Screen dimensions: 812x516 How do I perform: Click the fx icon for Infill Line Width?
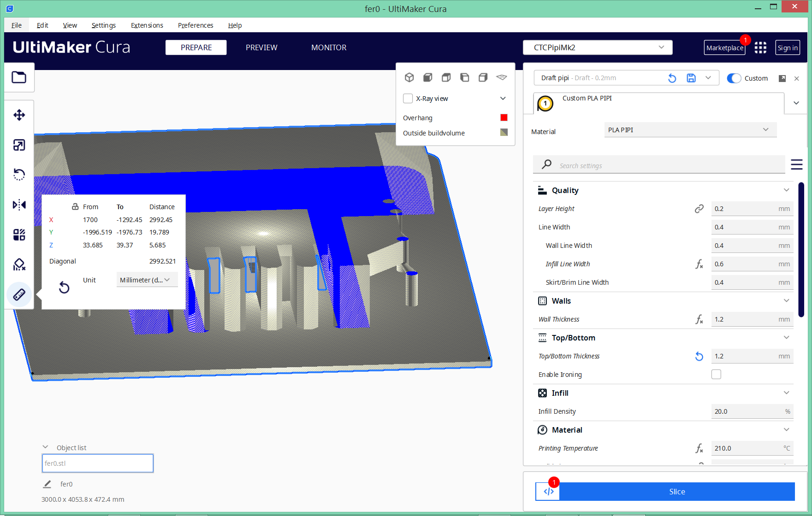point(699,264)
